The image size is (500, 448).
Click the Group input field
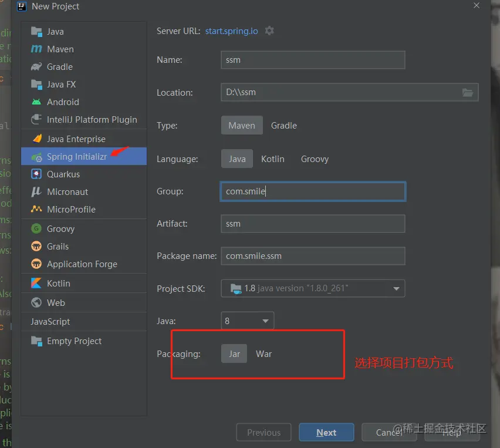click(313, 191)
